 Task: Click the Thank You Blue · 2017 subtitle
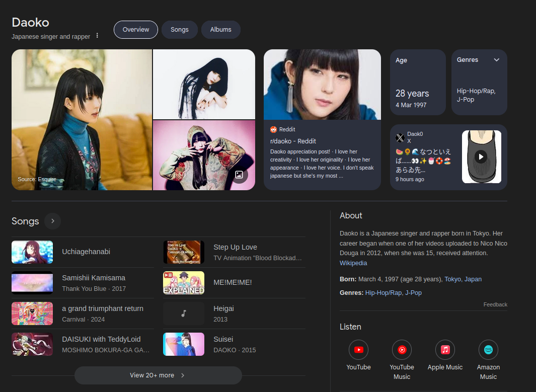tap(94, 289)
